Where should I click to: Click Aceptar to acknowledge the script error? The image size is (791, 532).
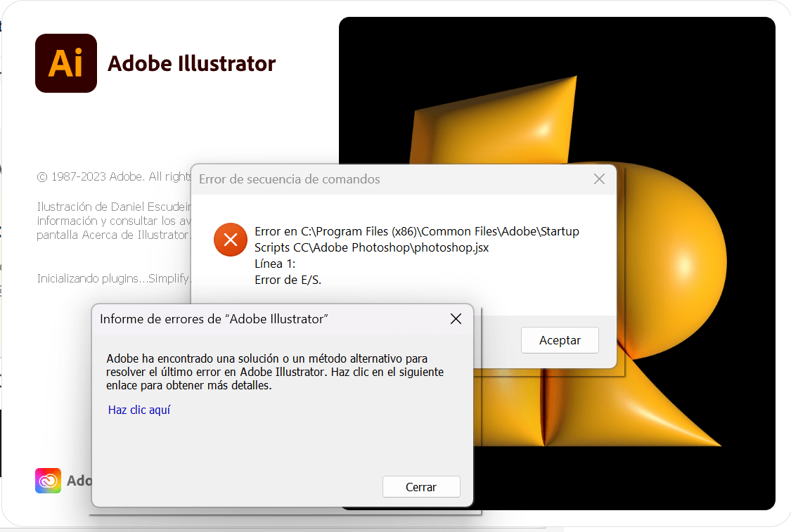560,339
